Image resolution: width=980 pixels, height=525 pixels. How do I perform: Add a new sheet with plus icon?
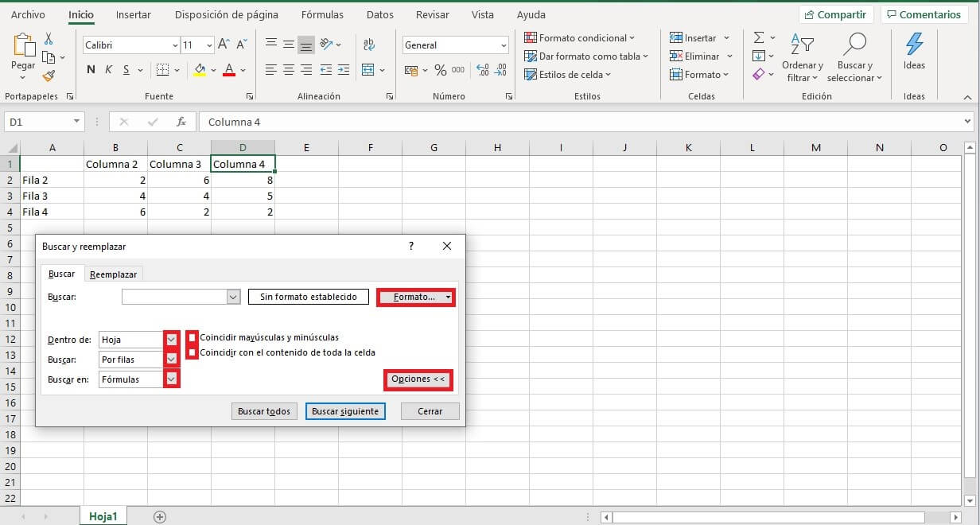pos(160,517)
